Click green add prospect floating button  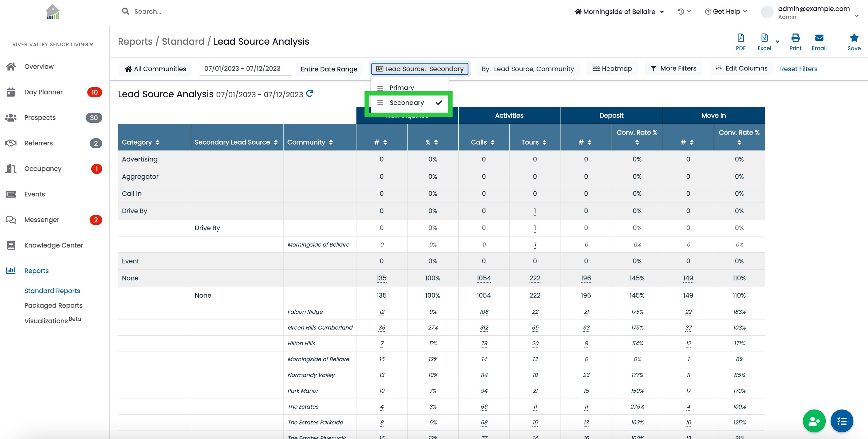[x=814, y=421]
